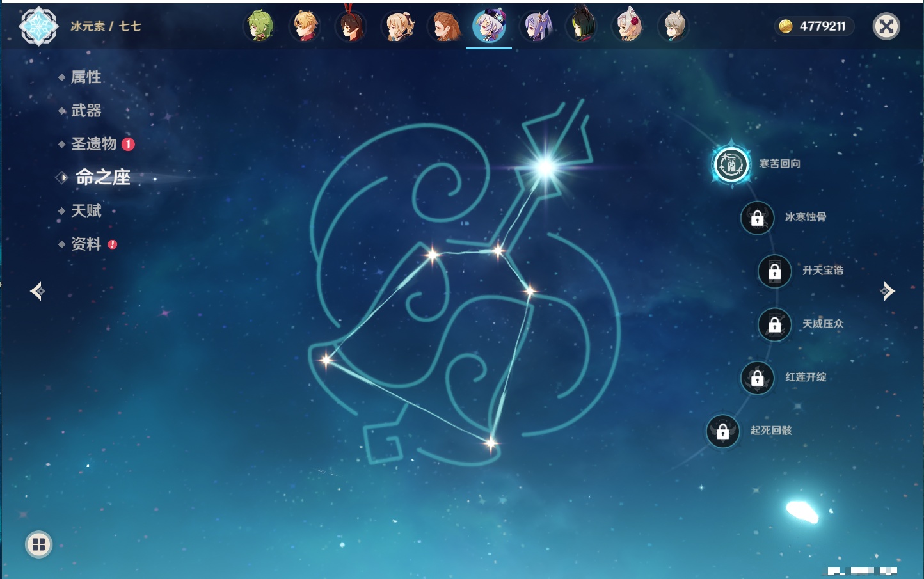Click the lock icon beside 红莲开绽
This screenshot has height=579, width=924.
(x=758, y=378)
